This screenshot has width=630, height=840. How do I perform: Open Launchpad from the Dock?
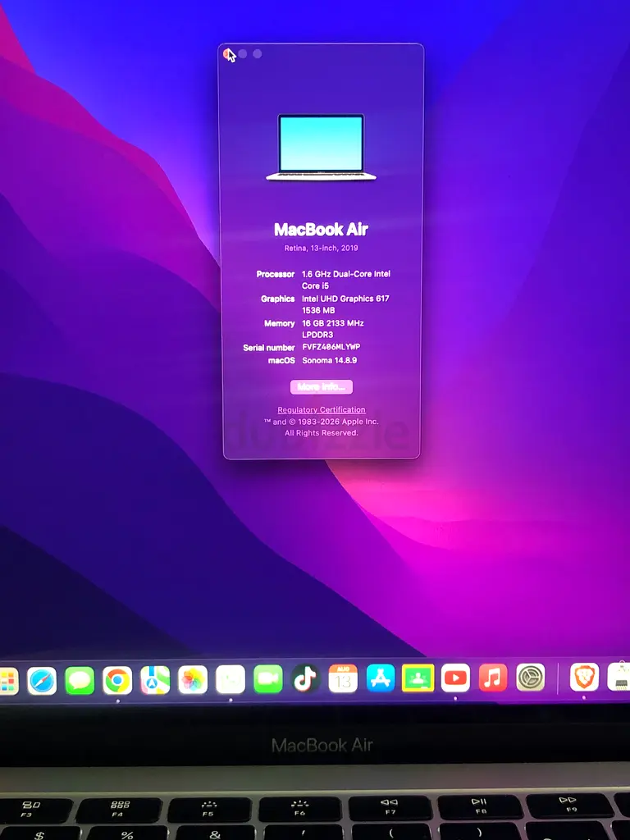tap(7, 681)
